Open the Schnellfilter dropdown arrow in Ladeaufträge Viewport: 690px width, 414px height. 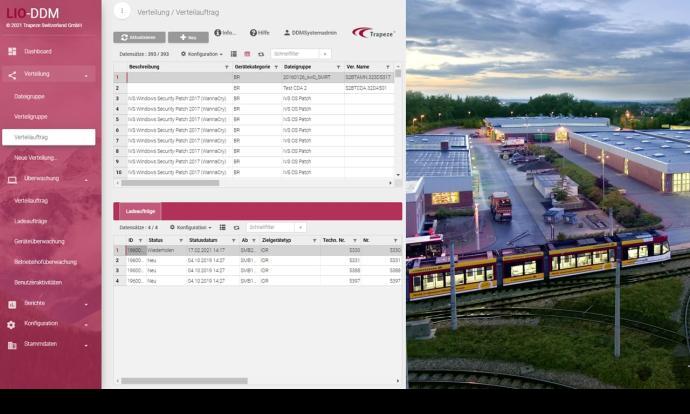tap(300, 227)
